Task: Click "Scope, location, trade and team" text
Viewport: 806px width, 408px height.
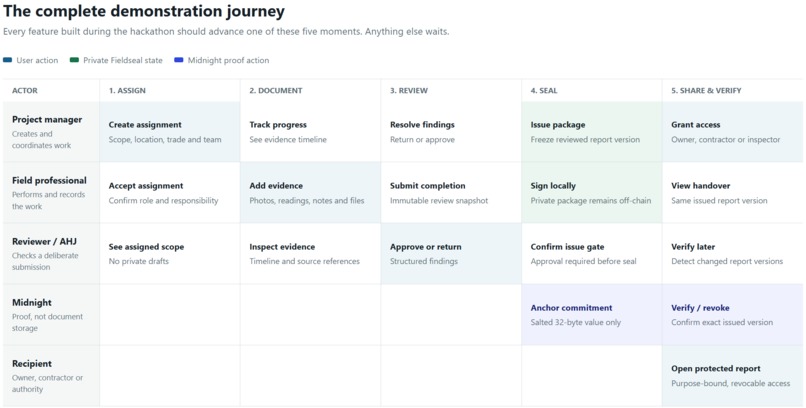Action: coord(165,139)
